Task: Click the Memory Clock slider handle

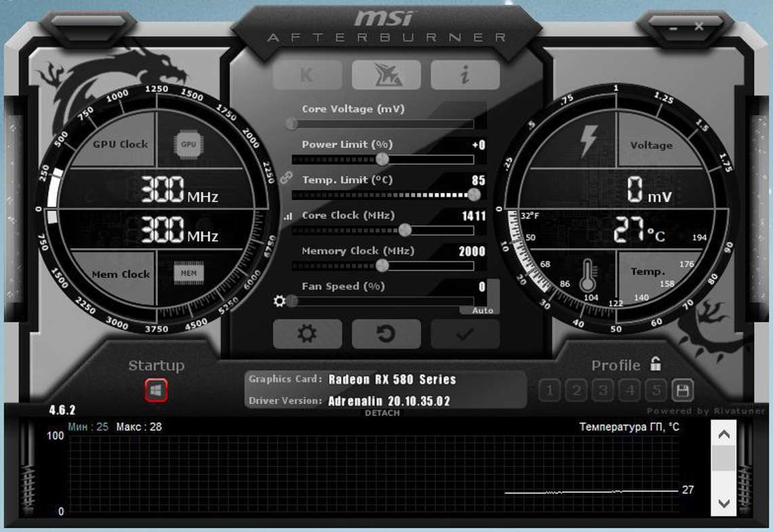Action: tap(382, 266)
